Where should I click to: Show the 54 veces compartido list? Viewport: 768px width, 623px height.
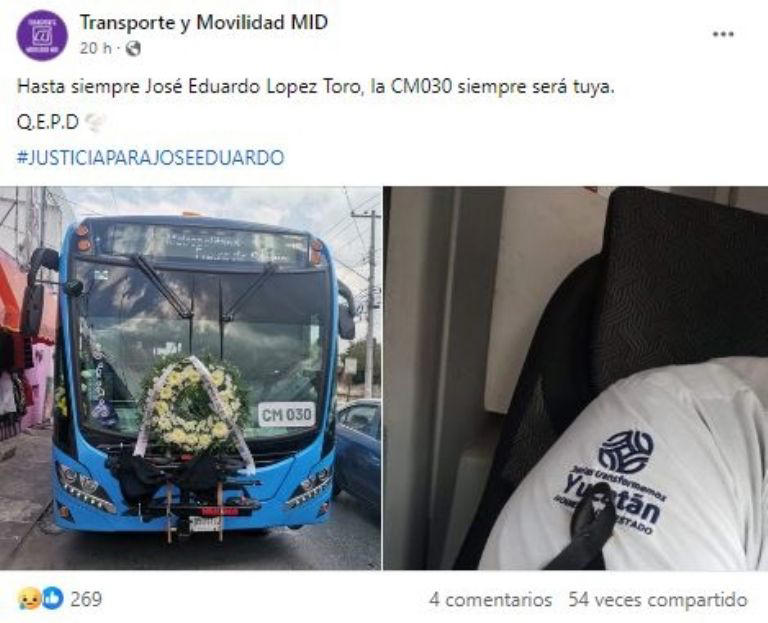coord(658,599)
